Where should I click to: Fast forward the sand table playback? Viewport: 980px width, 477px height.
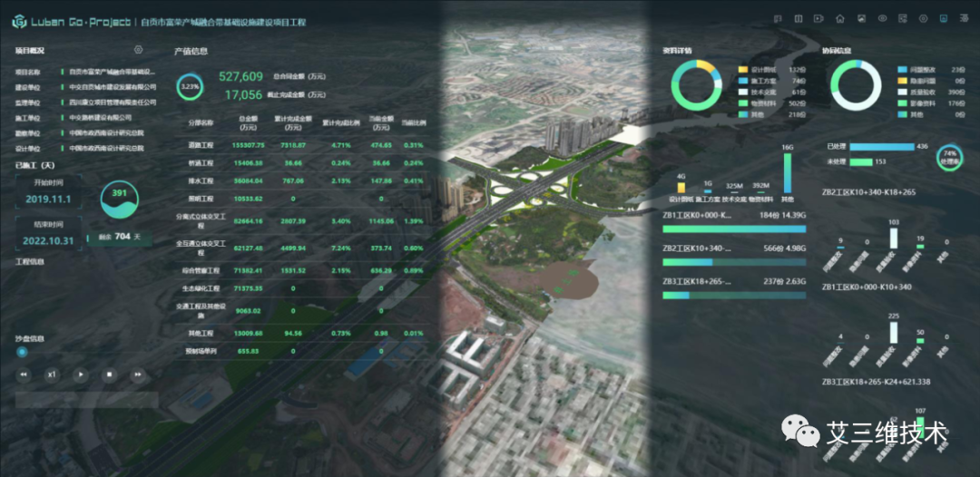click(x=138, y=375)
